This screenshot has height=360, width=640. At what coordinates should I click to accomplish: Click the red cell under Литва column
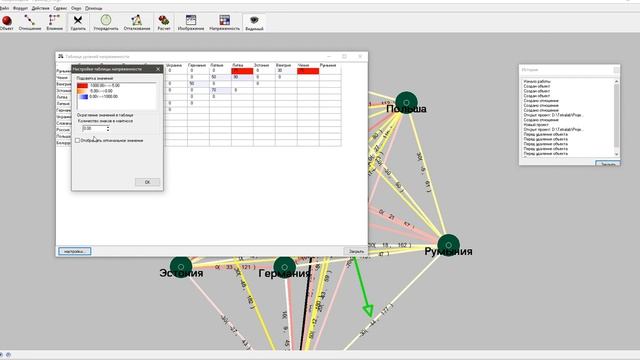click(x=242, y=71)
